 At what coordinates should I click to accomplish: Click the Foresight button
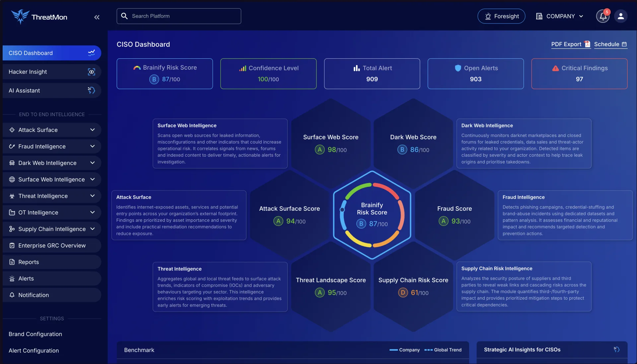(501, 16)
